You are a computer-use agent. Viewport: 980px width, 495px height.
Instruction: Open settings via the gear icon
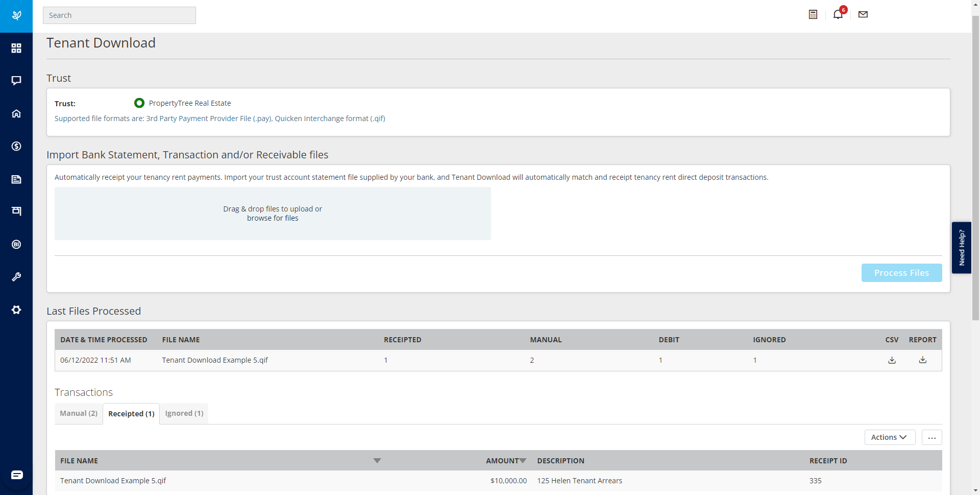[x=16, y=310]
